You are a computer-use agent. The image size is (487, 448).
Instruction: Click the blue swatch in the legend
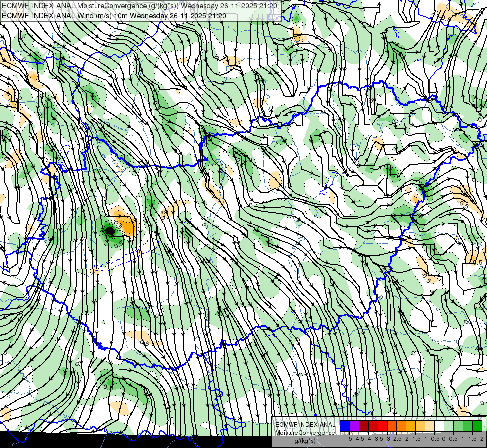click(345, 426)
